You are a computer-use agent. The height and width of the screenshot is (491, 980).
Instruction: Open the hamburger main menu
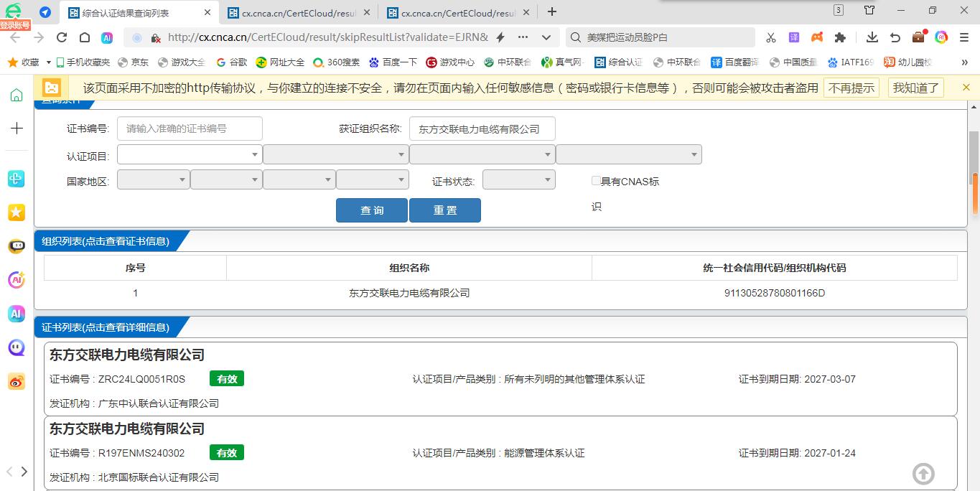click(964, 37)
